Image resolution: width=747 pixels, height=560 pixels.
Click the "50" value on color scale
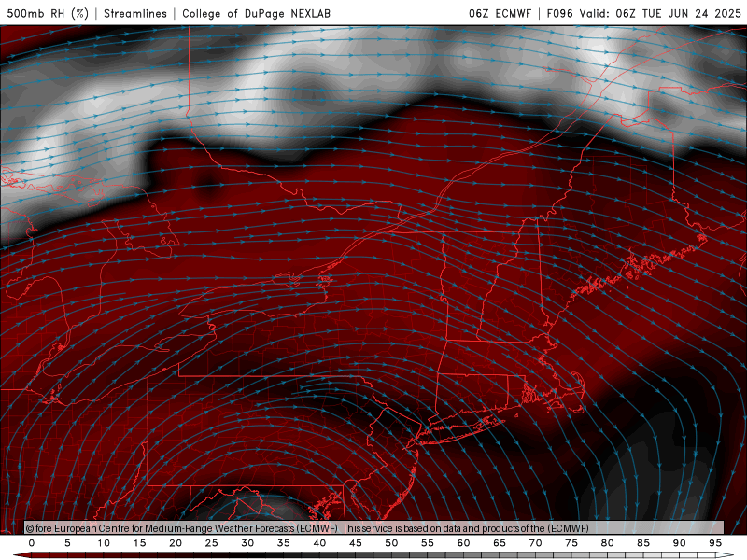point(391,543)
